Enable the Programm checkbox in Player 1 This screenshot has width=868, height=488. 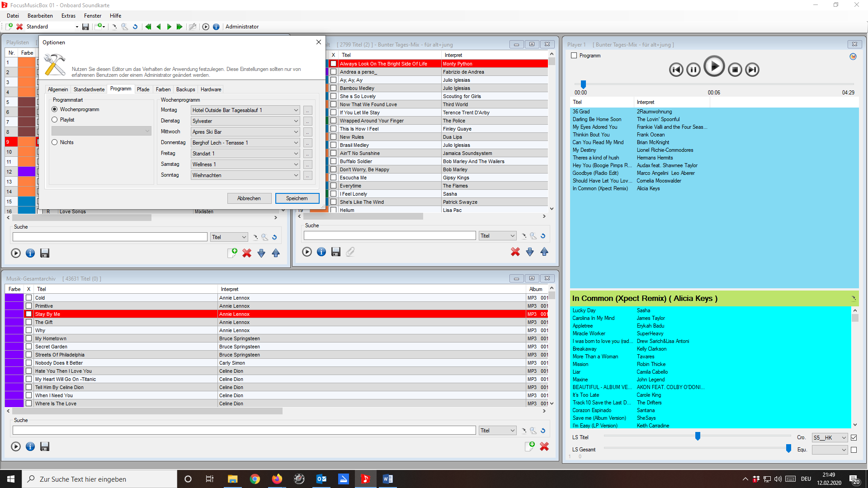point(574,56)
